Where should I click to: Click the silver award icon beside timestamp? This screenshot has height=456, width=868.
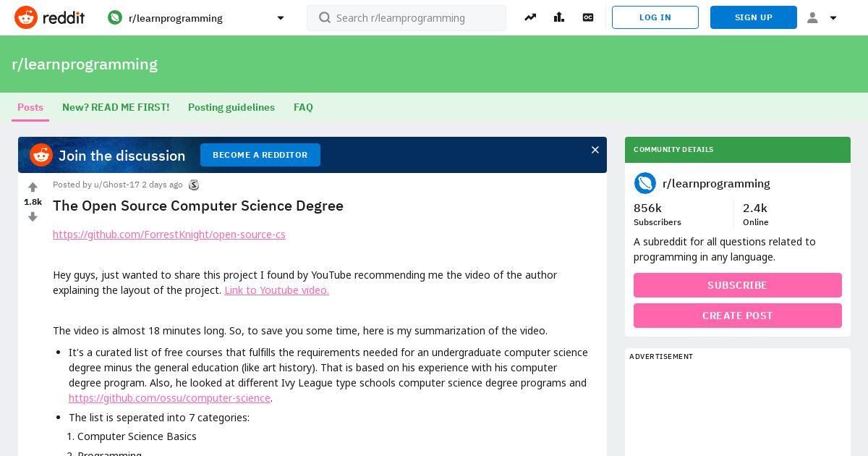(x=194, y=185)
